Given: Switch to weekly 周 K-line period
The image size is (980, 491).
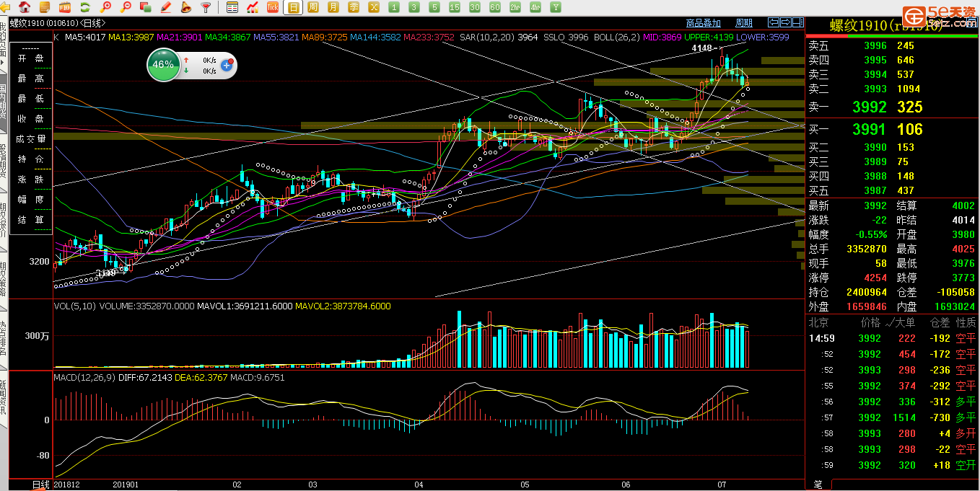Looking at the screenshot, I should point(313,7).
